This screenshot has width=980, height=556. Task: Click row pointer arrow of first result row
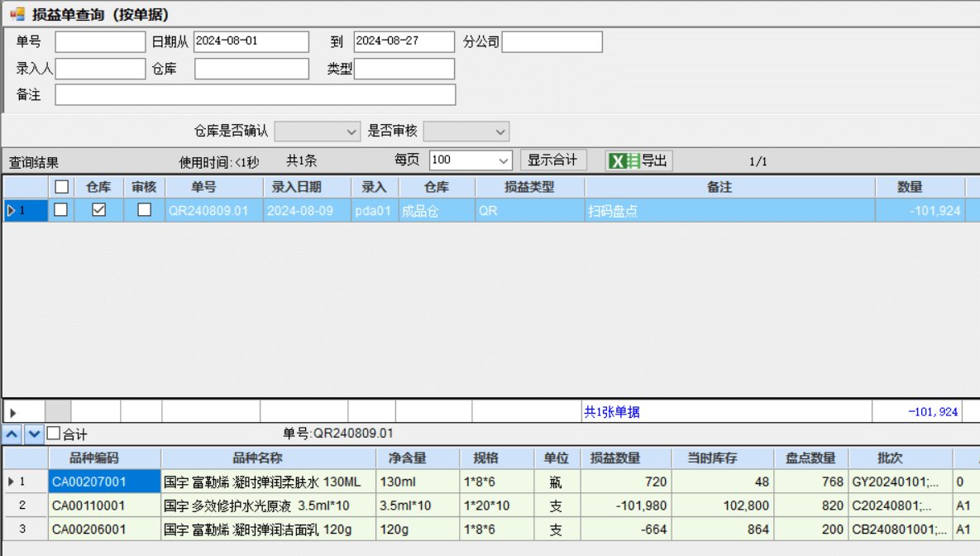(x=12, y=211)
